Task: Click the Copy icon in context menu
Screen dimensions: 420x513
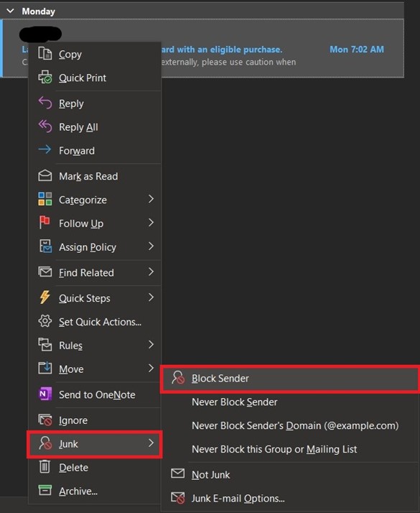Action: click(45, 53)
